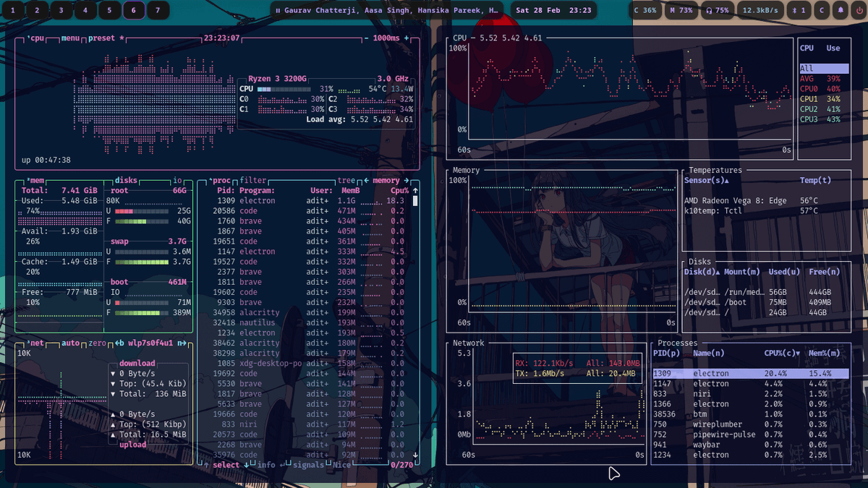This screenshot has width=868, height=488.
Task: Decrease update interval with the minus beside 1000ms
Action: point(366,38)
